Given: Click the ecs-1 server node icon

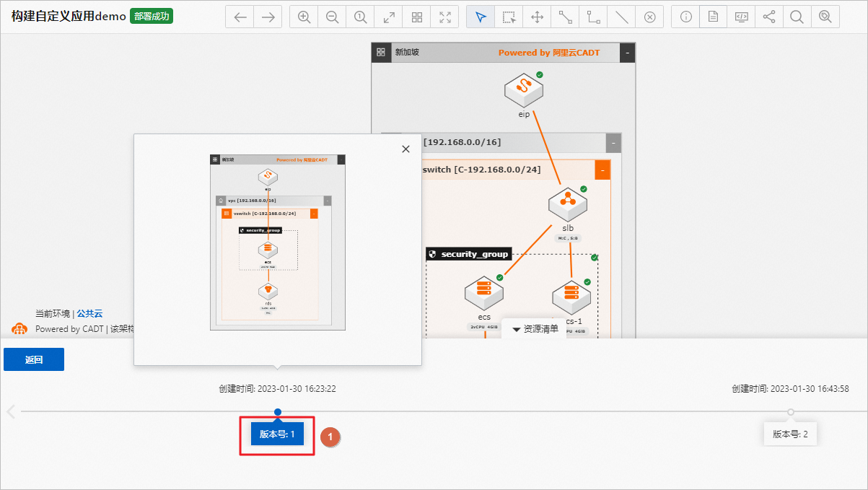Looking at the screenshot, I should (572, 297).
